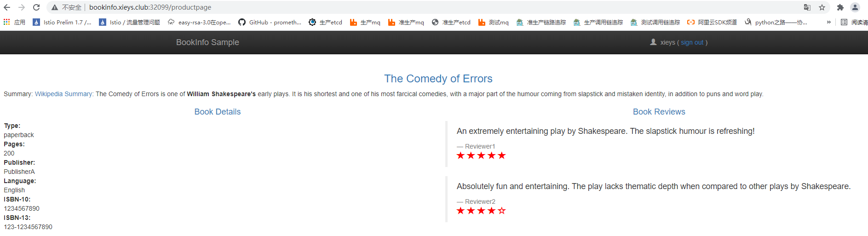Open the GitHub prometheus bookmark

pyautogui.click(x=270, y=22)
